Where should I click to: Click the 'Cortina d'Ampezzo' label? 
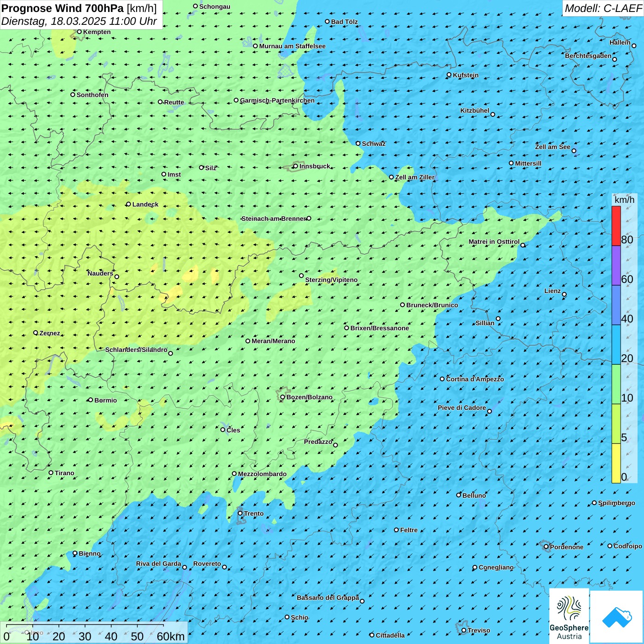[x=475, y=379]
